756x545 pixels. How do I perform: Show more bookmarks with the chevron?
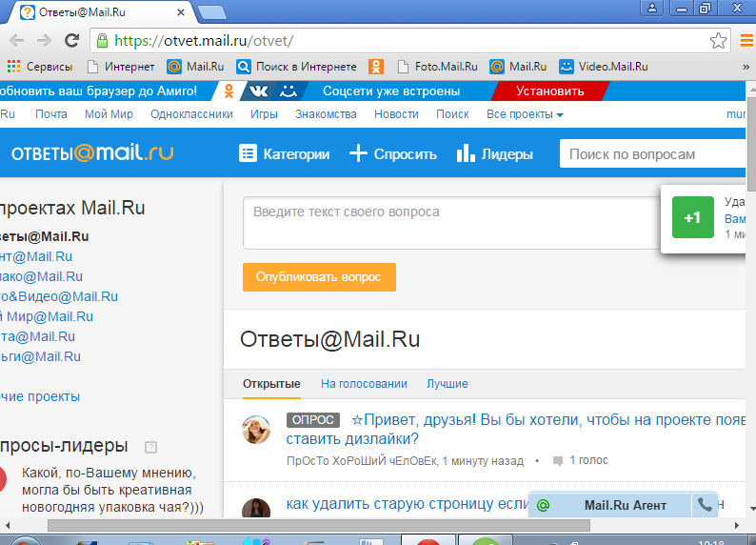(x=746, y=67)
